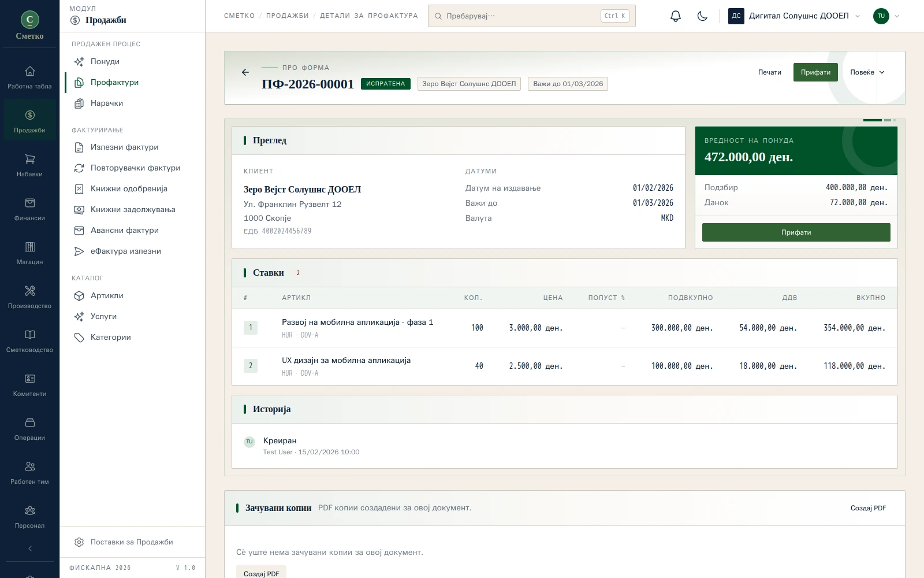Open Набавки module icon

point(29,166)
